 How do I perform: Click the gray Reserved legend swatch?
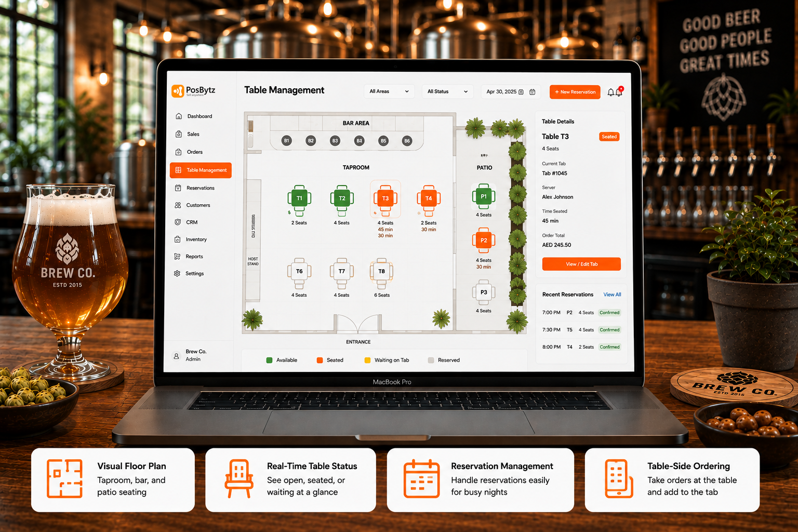tap(431, 360)
